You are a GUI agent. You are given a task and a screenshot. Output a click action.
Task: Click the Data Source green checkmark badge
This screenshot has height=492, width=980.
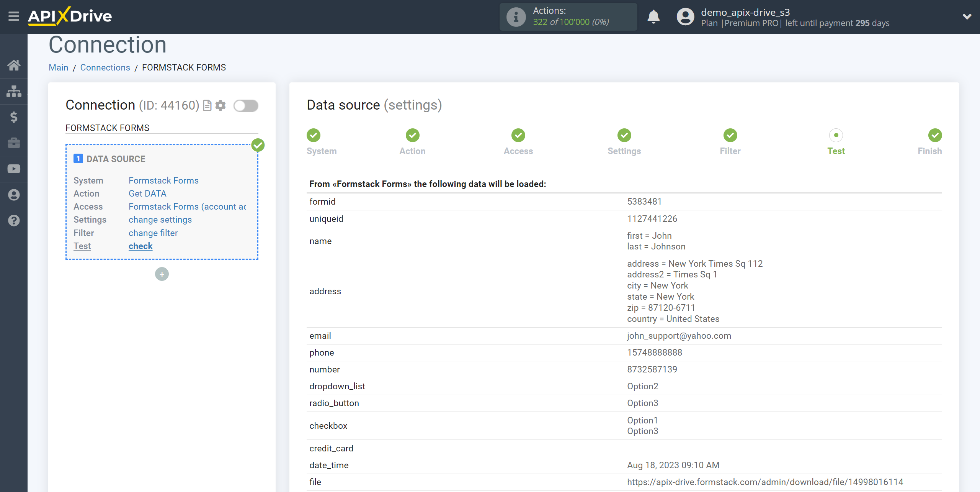coord(258,145)
